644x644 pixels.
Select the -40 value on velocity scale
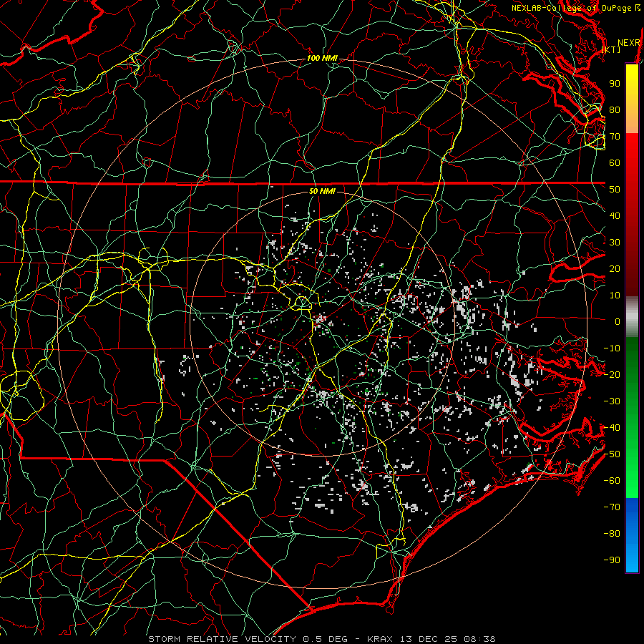pyautogui.click(x=612, y=428)
